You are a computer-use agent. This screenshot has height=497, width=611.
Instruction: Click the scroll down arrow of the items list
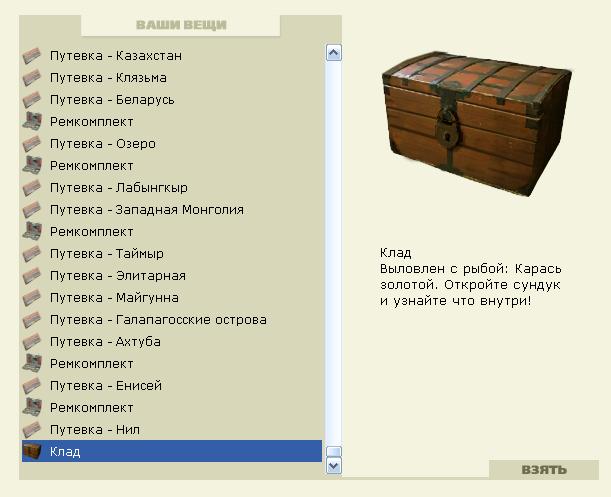pyautogui.click(x=334, y=466)
